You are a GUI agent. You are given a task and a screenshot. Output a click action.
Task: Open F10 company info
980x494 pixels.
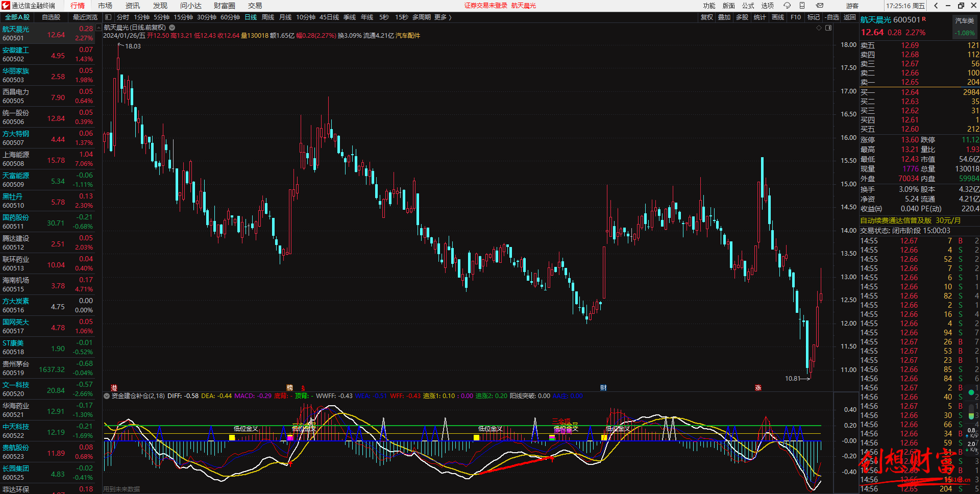[796, 17]
